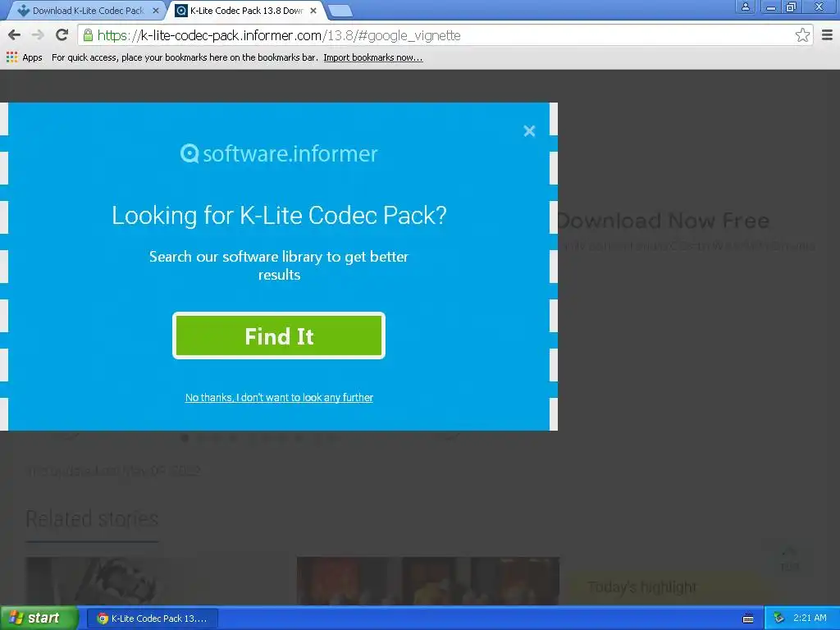Click the on-screen keyboard tray icon

click(748, 619)
